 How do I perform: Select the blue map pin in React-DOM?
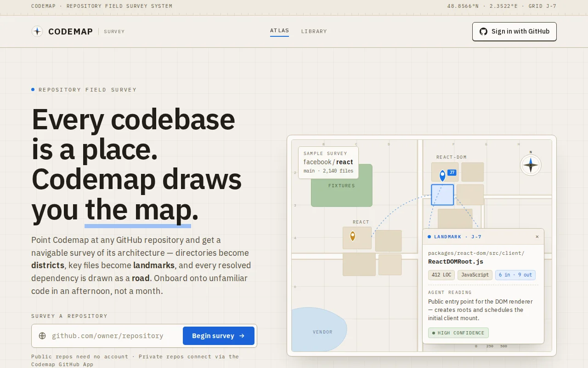point(442,175)
